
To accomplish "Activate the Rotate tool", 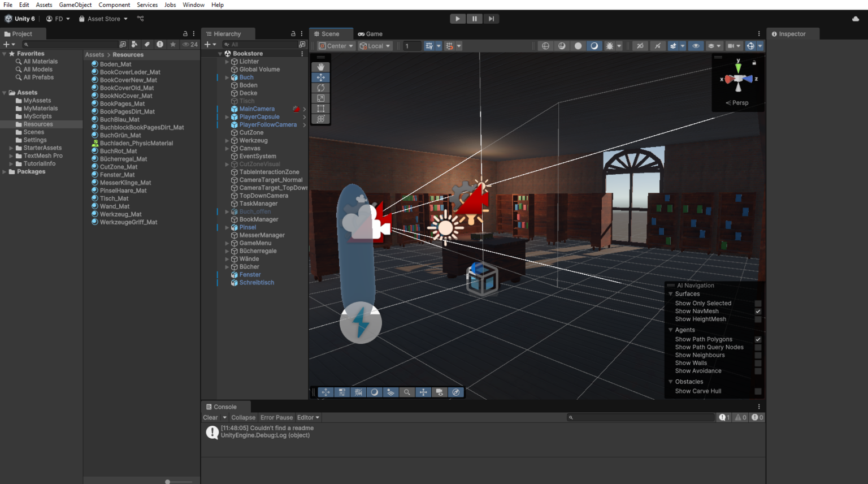I will (x=320, y=88).
